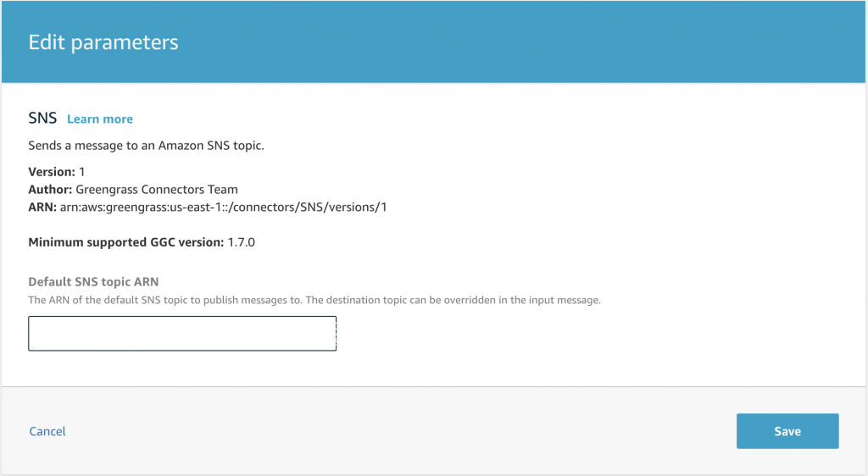This screenshot has height=476, width=868.
Task: Select the 'Sends a message to an Amazon SNS topic.' text
Action: pyautogui.click(x=146, y=146)
